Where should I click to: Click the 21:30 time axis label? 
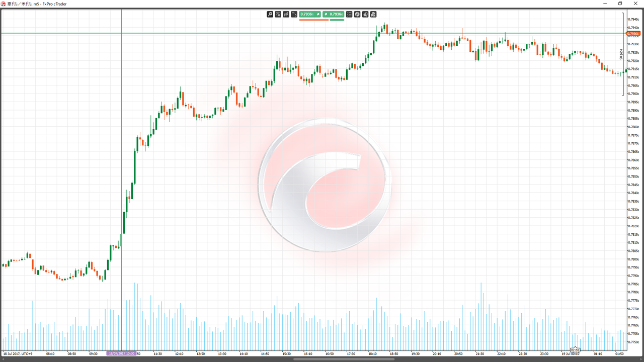click(480, 353)
